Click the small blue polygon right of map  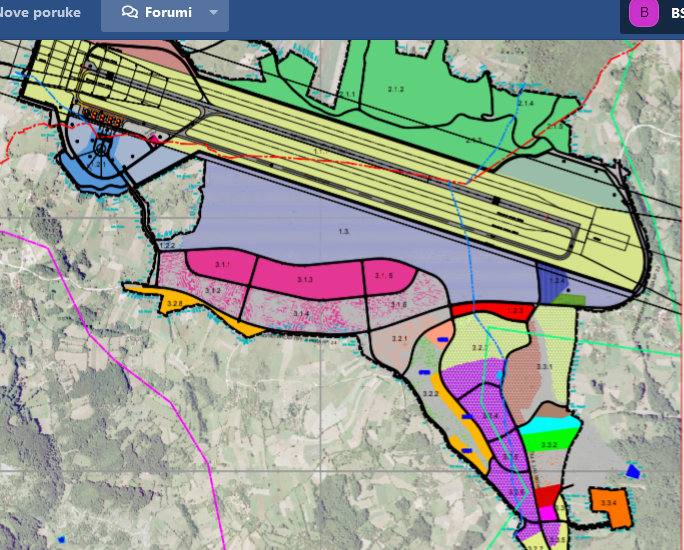coord(632,470)
